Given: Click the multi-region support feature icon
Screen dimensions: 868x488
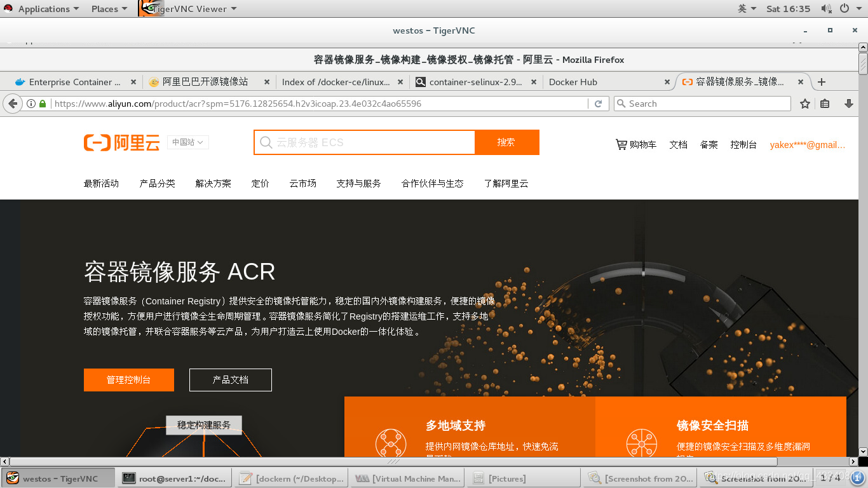Looking at the screenshot, I should [390, 444].
